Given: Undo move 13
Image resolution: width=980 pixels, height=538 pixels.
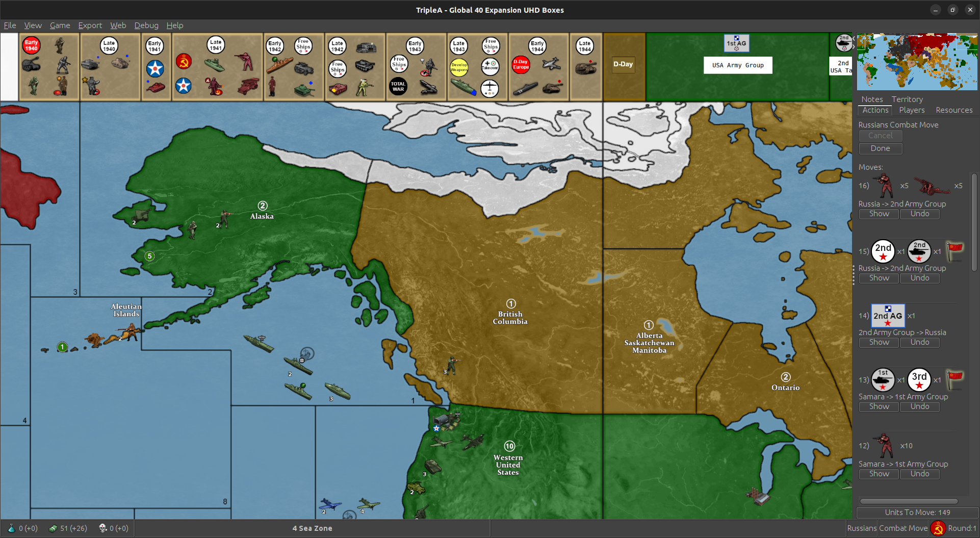Looking at the screenshot, I should click(920, 406).
